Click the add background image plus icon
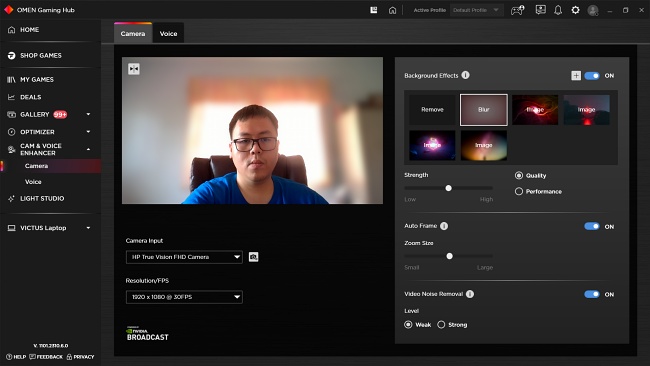 point(576,75)
